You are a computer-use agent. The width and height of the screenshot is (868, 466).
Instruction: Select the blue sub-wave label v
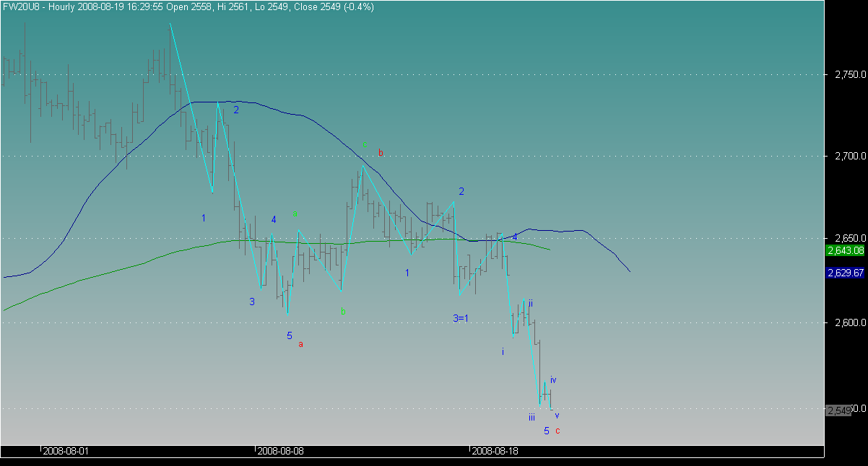point(557,415)
